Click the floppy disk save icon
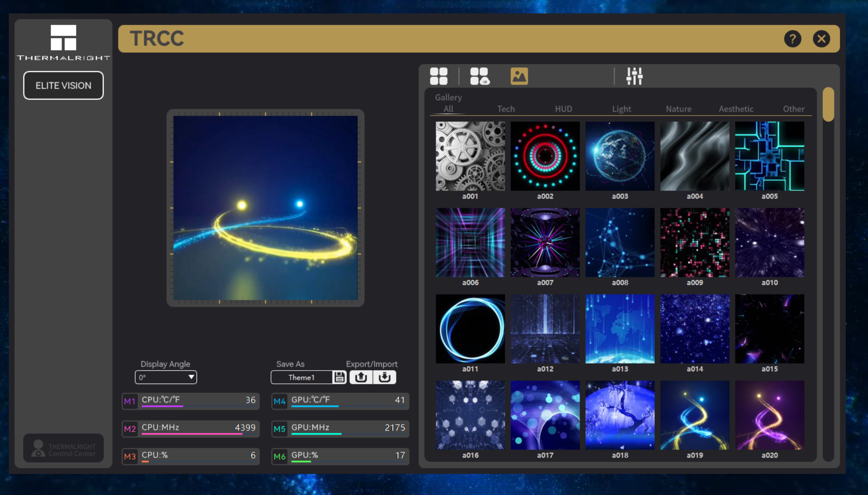This screenshot has height=495, width=868. (339, 377)
